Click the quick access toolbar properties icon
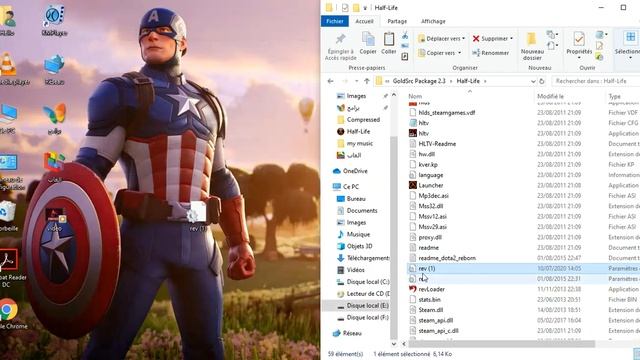This screenshot has height=360, width=640. tap(345, 8)
